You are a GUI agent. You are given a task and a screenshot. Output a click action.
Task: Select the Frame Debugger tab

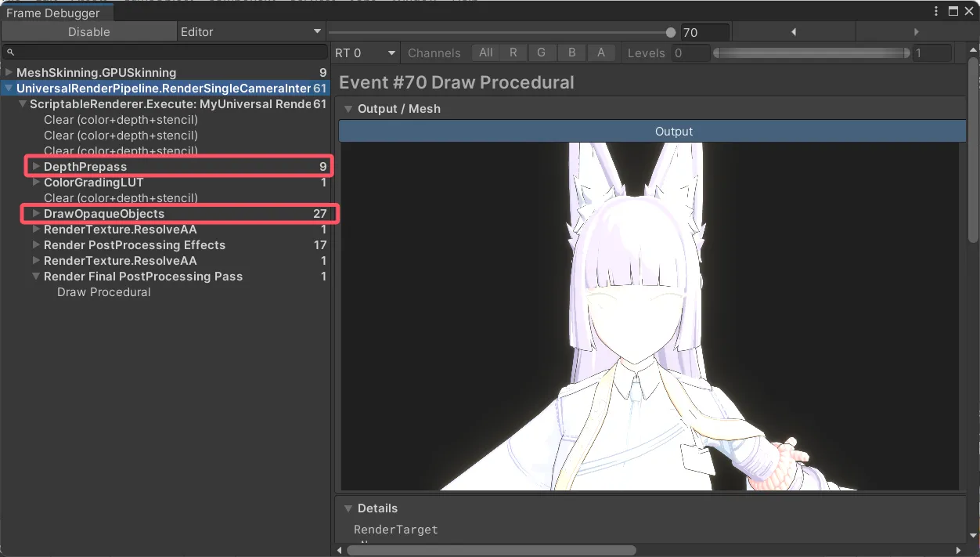coord(53,13)
